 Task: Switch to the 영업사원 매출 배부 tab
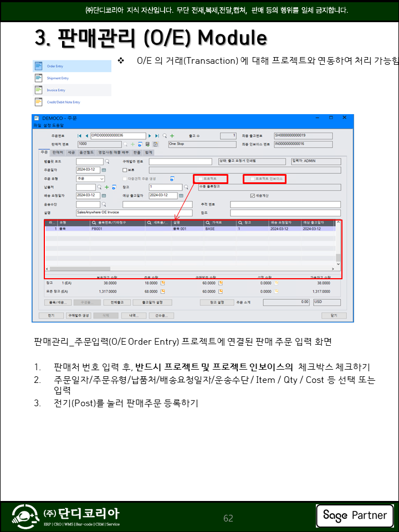pyautogui.click(x=113, y=153)
